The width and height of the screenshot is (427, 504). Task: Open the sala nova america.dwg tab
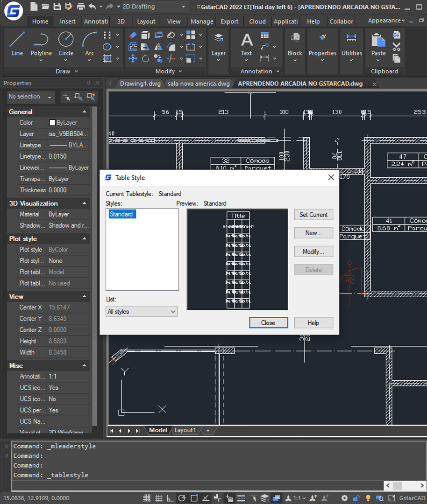pos(199,84)
